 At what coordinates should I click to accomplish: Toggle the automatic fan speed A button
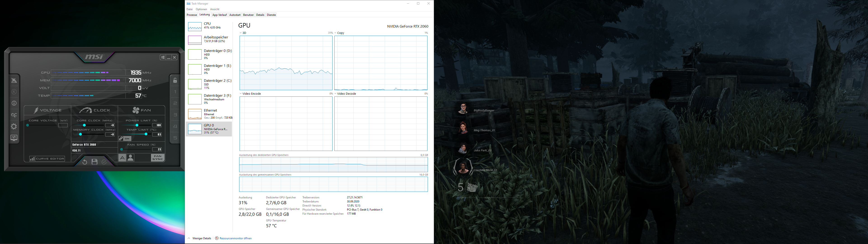[x=122, y=158]
